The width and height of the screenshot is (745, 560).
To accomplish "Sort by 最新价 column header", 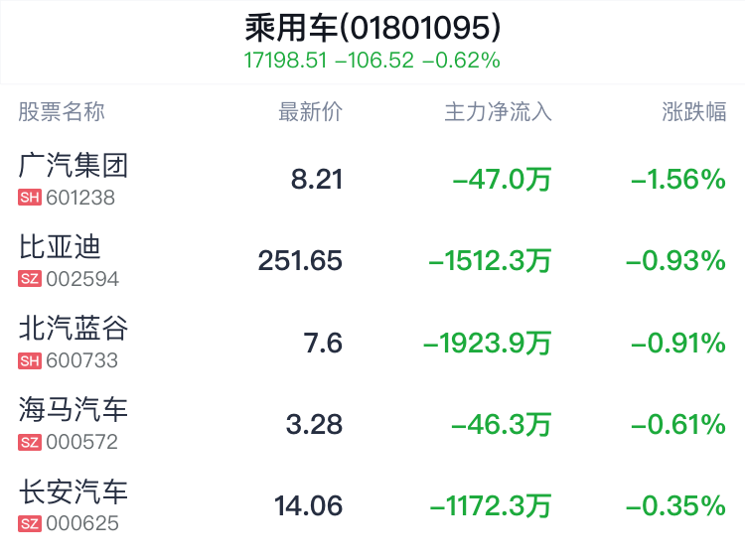I will [x=310, y=111].
